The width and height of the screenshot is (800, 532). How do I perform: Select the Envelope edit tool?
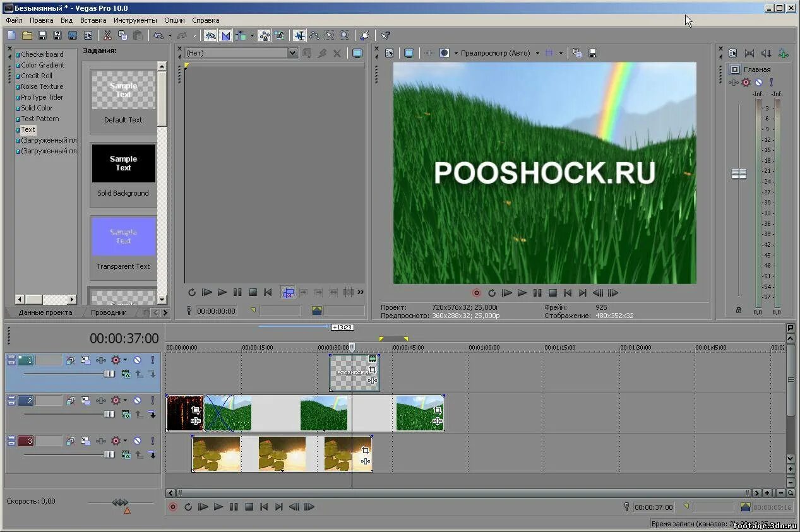(x=314, y=35)
